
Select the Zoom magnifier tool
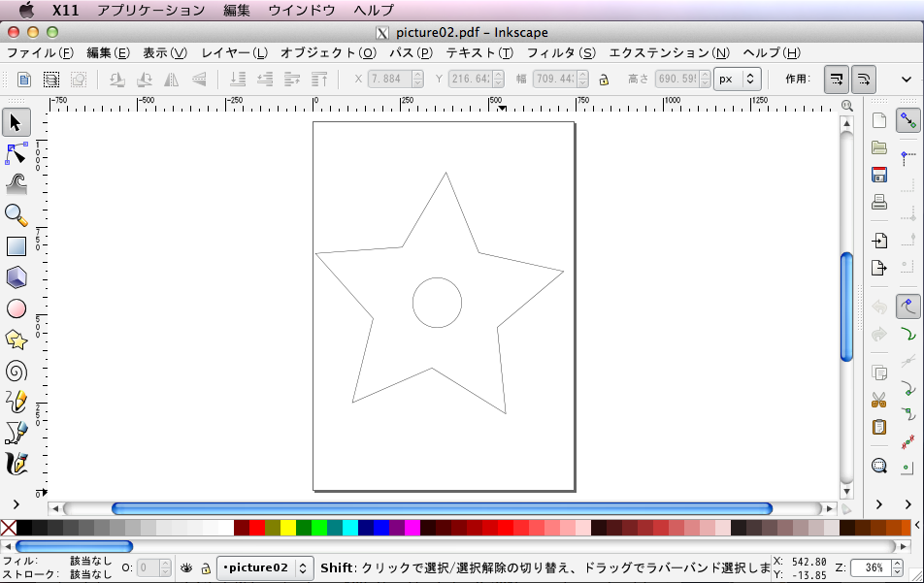point(16,215)
